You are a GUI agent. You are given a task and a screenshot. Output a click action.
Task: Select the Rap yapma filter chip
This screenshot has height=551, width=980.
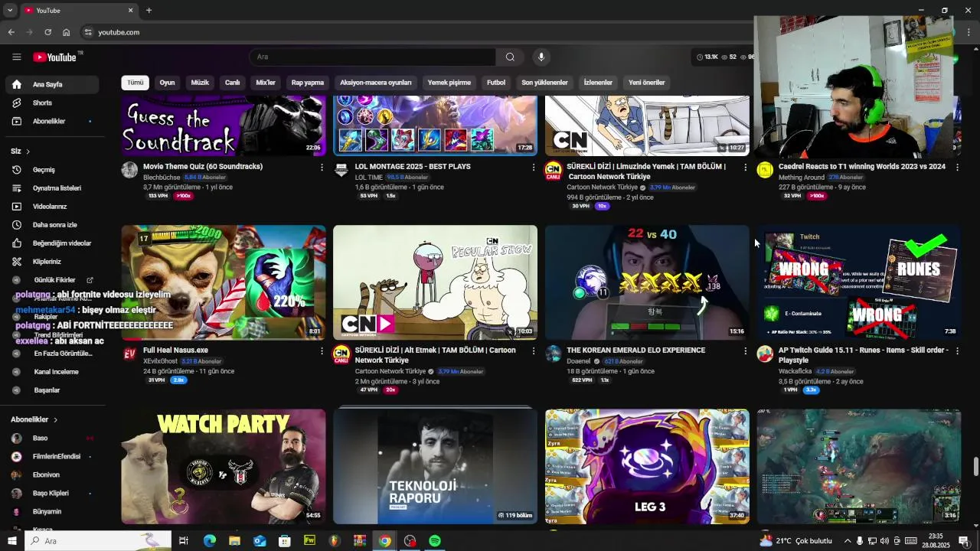point(308,83)
